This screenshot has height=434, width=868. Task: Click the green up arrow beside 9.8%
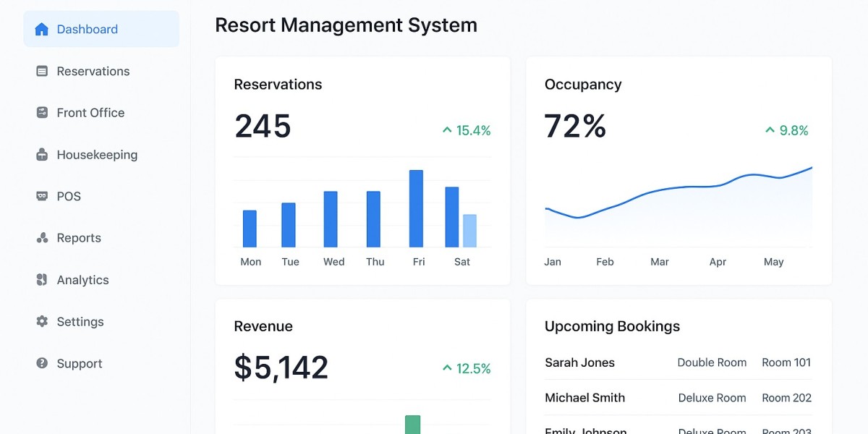click(770, 131)
